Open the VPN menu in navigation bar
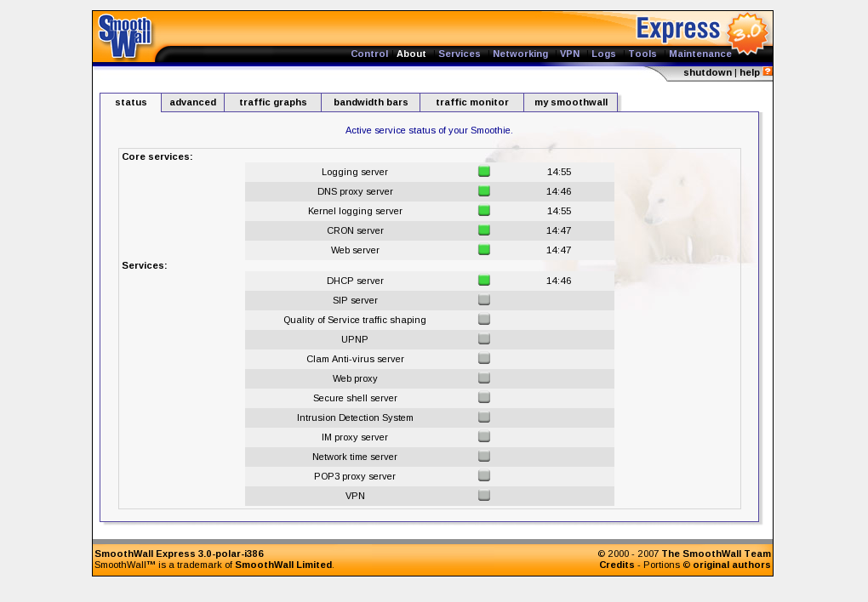Screen dimensions: 868x602 pyautogui.click(x=569, y=54)
